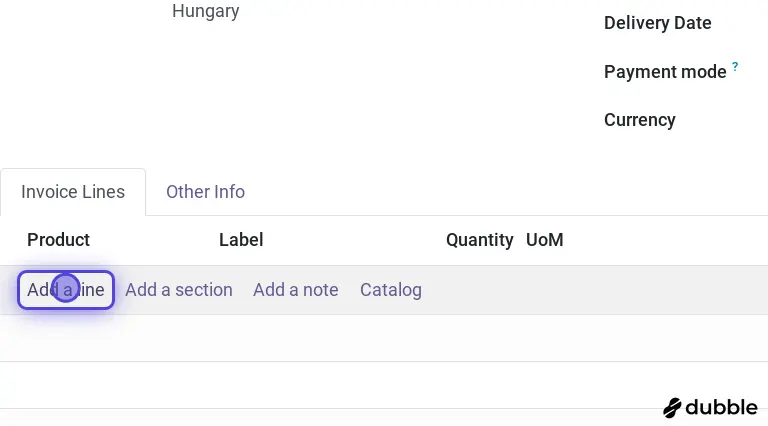
Task: Open the Payment mode help tooltip icon
Action: [x=735, y=67]
